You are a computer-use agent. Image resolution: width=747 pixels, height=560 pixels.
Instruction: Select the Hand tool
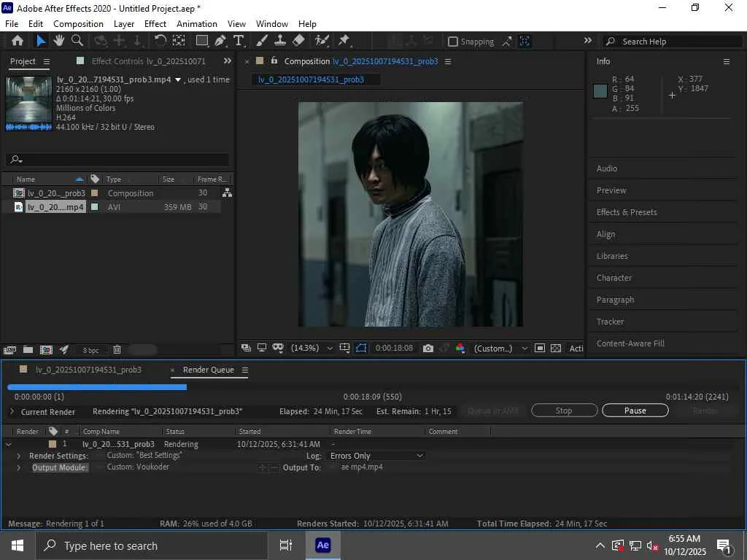59,41
